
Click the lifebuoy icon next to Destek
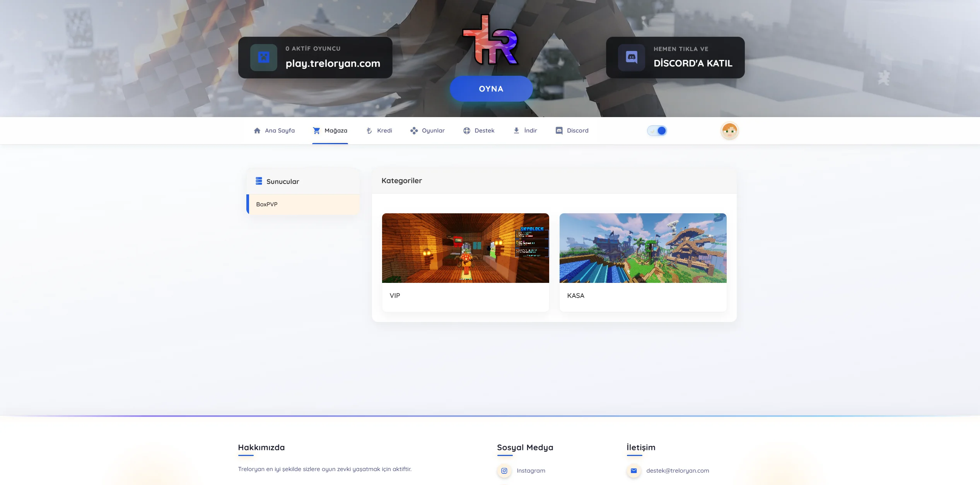tap(467, 131)
